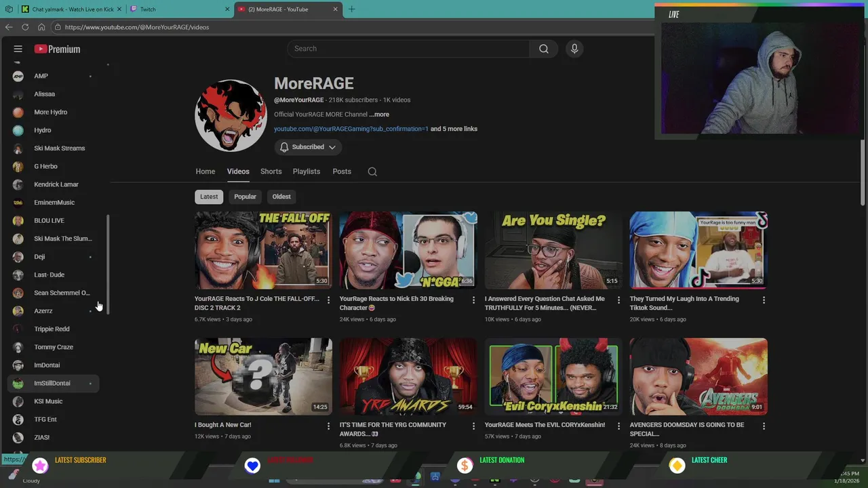Image resolution: width=868 pixels, height=488 pixels.
Task: Click the MoreRAGE channel avatar
Action: pos(231,115)
